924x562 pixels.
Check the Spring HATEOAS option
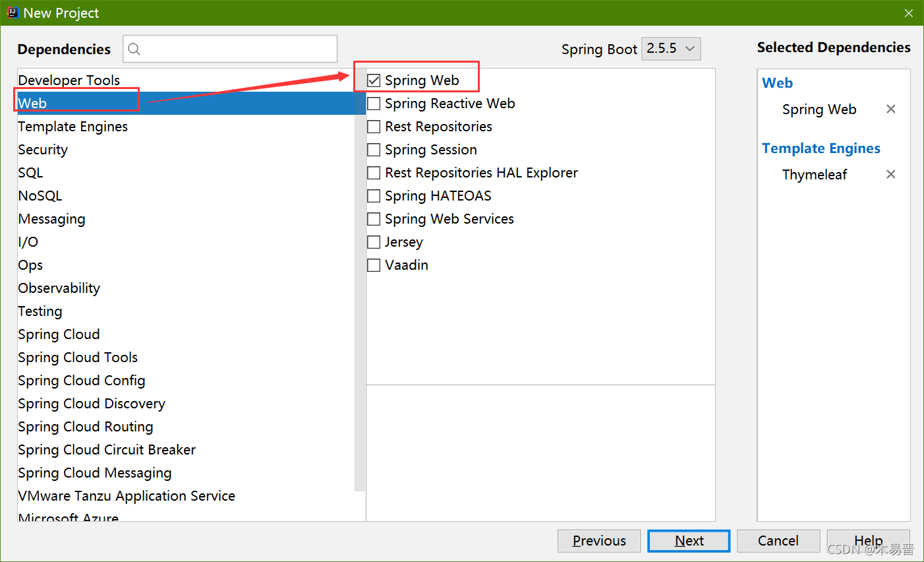[374, 196]
